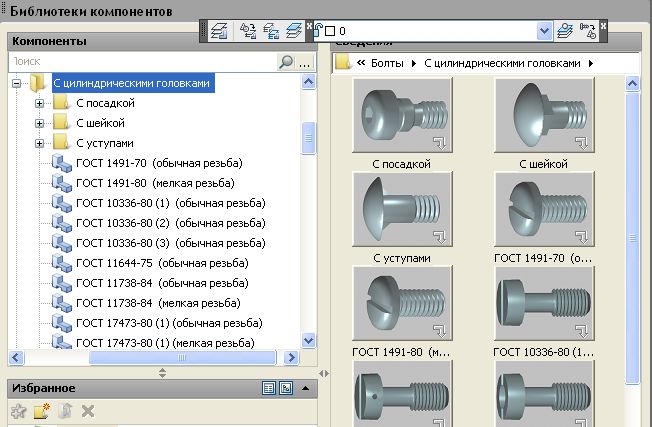Click arrow icon on ГОСТ 1491-70 thumbnail

coord(581,237)
